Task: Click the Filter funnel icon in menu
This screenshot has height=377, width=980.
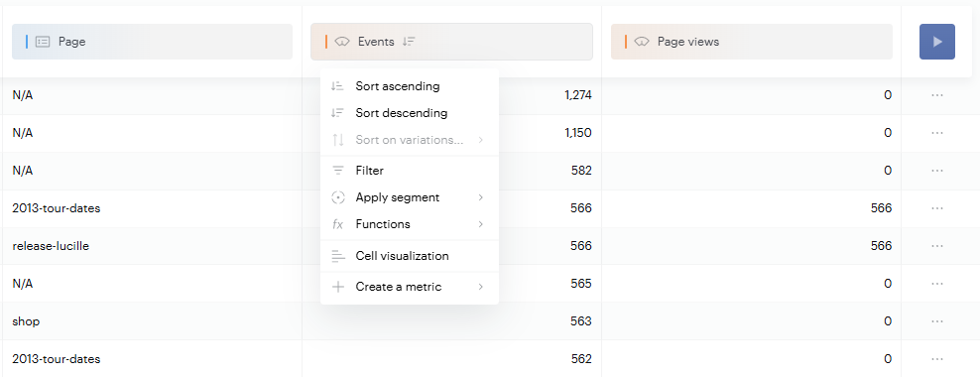Action: [x=338, y=170]
